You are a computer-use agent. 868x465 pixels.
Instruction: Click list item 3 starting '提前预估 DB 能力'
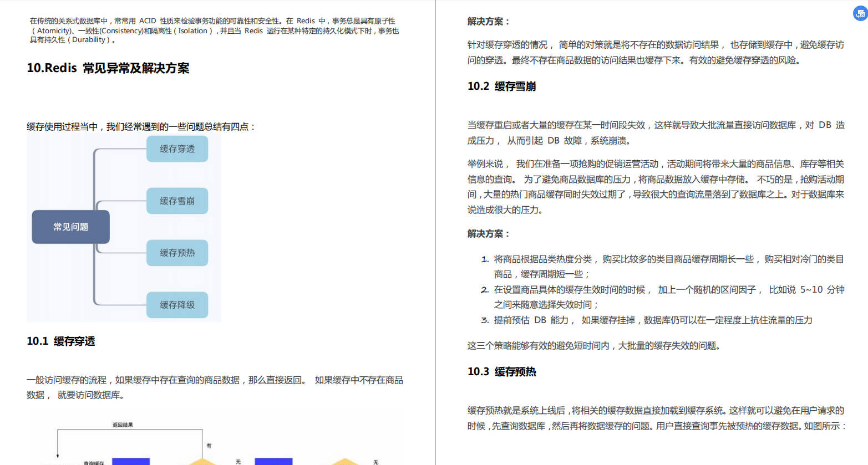click(647, 320)
